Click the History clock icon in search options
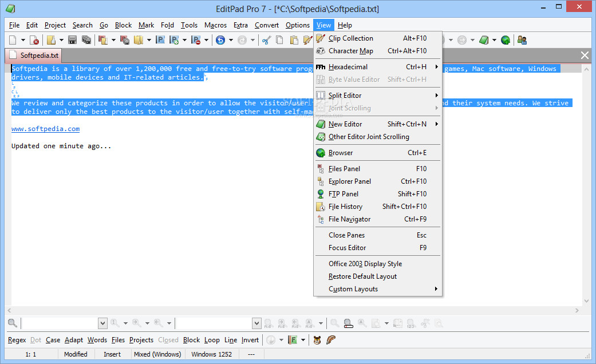The width and height of the screenshot is (596, 364). pos(271,340)
